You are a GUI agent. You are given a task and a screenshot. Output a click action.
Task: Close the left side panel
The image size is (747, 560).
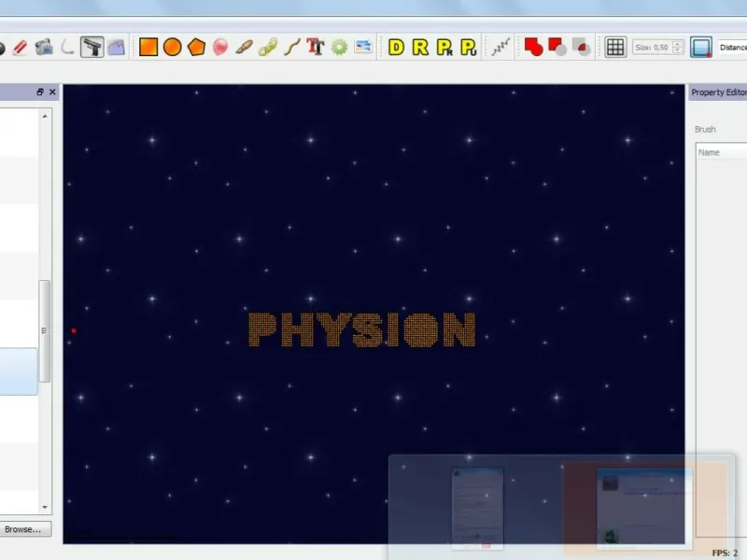pyautogui.click(x=52, y=91)
